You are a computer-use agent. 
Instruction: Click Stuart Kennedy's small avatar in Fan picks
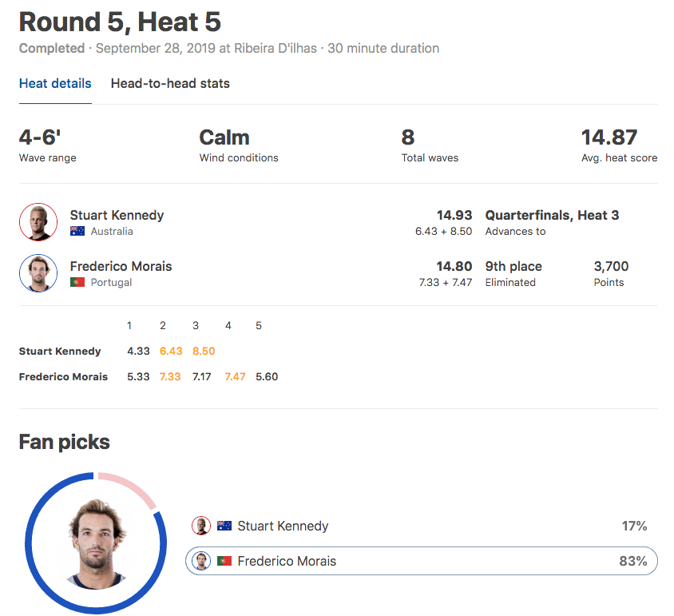pyautogui.click(x=201, y=526)
